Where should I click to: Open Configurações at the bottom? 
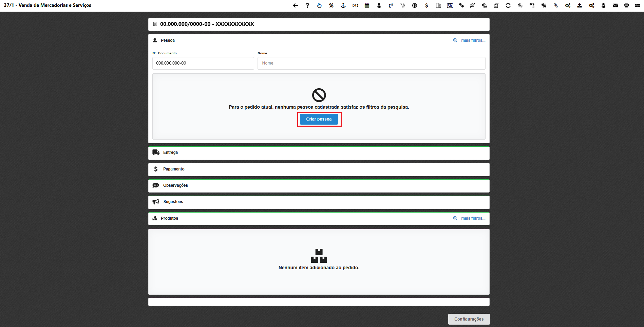coord(469,319)
